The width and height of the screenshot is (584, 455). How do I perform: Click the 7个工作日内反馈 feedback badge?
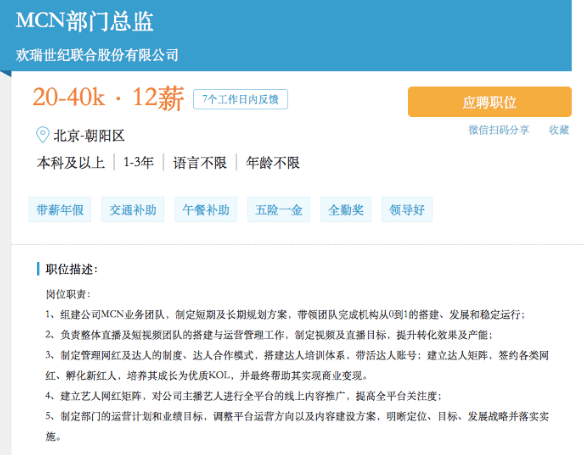click(240, 99)
